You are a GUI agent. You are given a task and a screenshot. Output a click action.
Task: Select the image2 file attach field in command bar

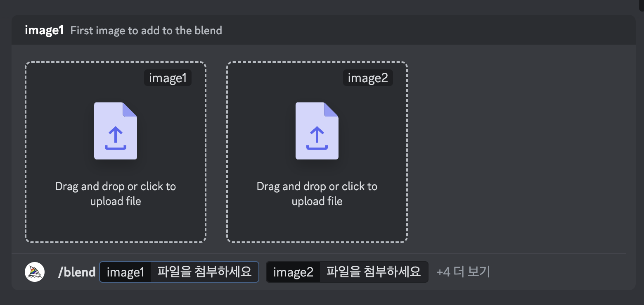click(347, 272)
